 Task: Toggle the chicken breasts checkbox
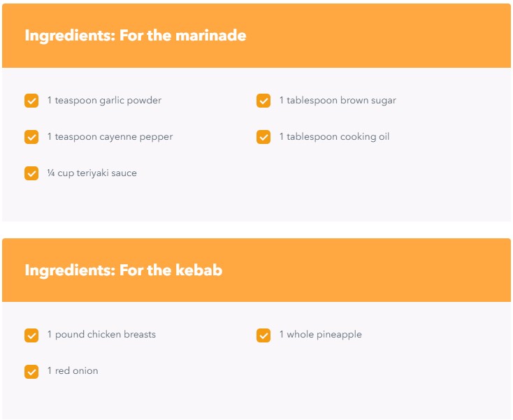pyautogui.click(x=31, y=335)
